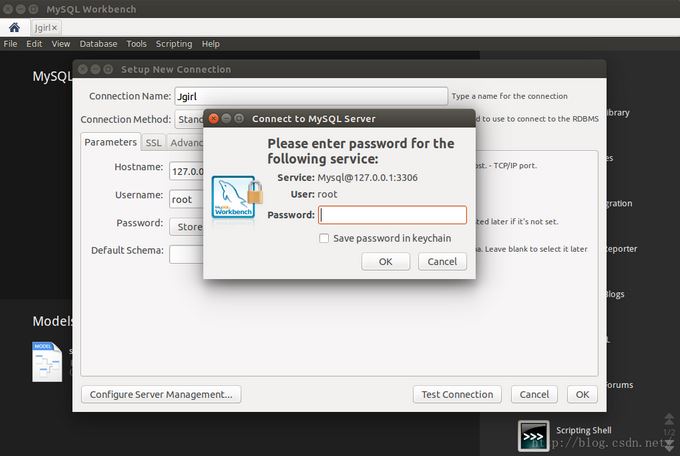Click the Connection Name text field
The image size is (680, 457).
tap(309, 96)
